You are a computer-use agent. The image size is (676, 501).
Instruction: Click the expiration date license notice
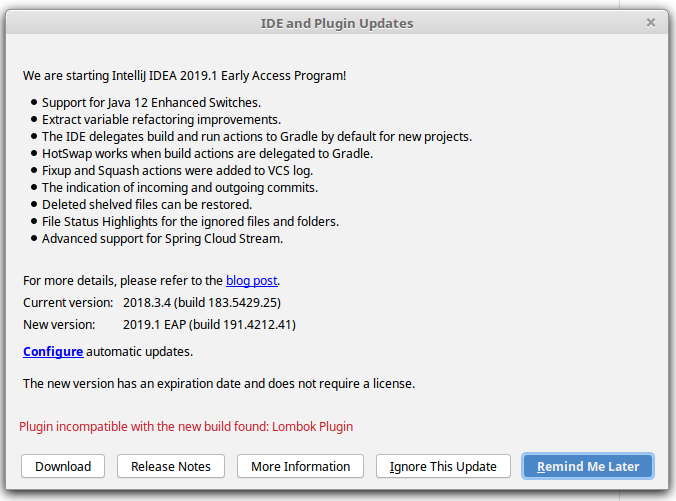(219, 383)
